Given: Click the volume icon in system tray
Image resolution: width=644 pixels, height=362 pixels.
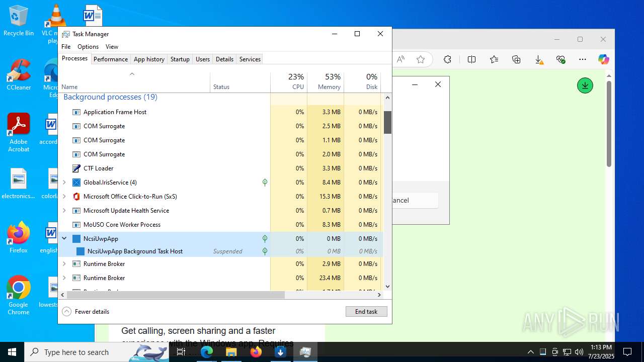Looking at the screenshot, I should pyautogui.click(x=579, y=352).
